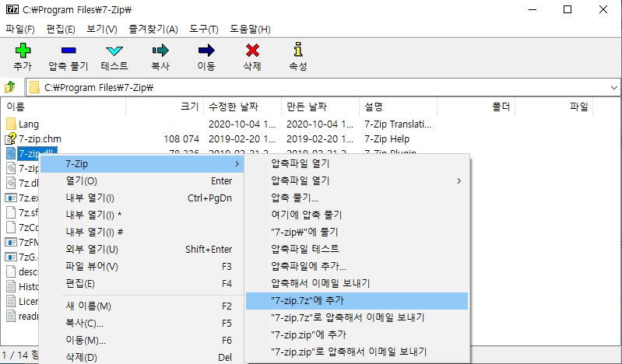Expand the 7-Zip context submenu entry
622x364 pixels.
(x=142, y=164)
